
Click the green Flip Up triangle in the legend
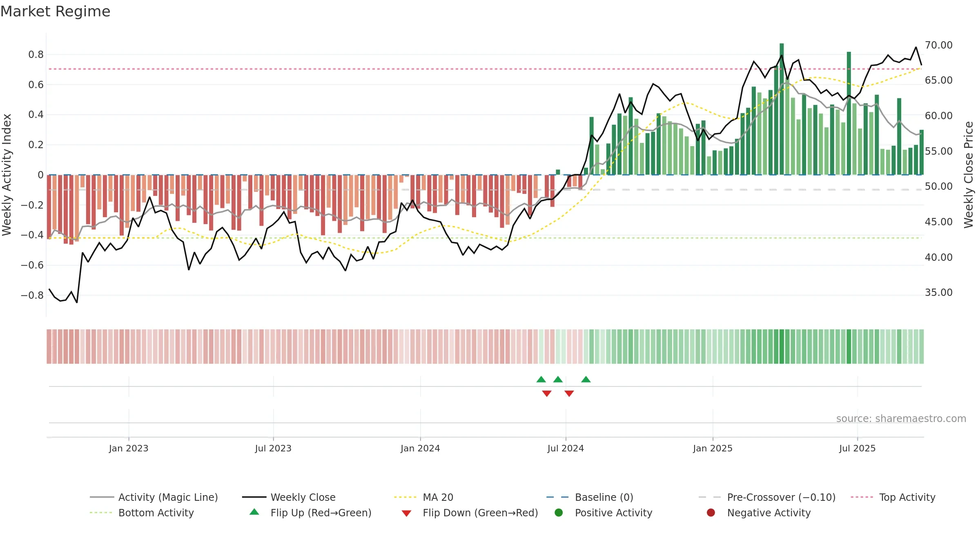(x=254, y=512)
